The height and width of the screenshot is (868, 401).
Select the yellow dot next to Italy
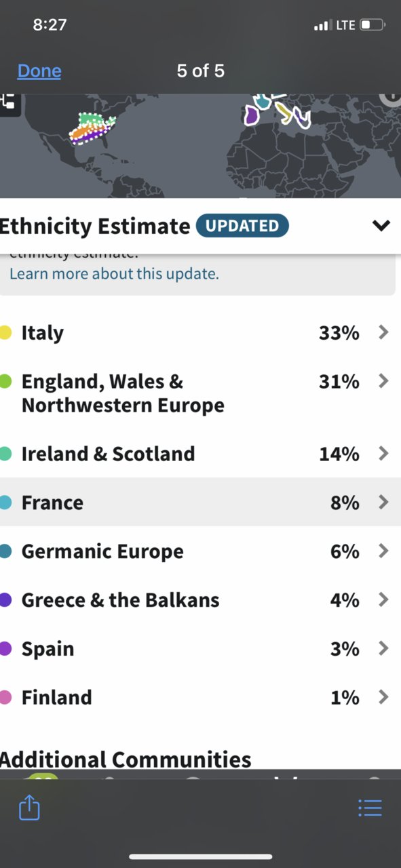point(5,333)
